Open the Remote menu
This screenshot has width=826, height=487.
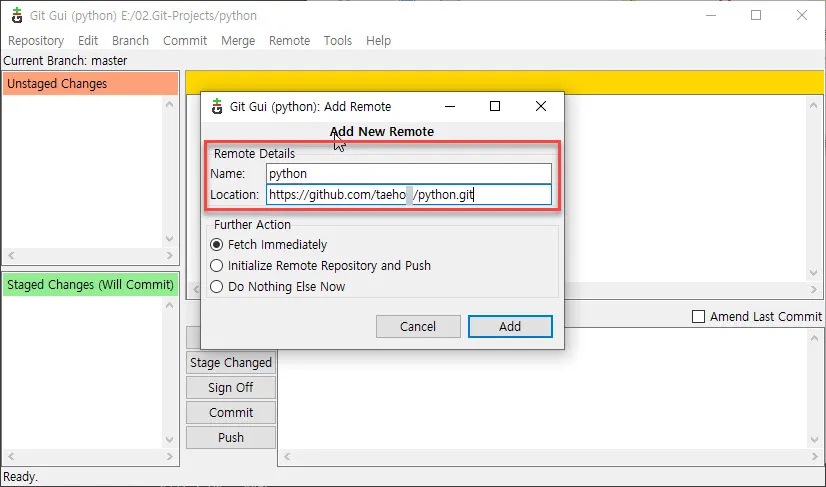[289, 41]
